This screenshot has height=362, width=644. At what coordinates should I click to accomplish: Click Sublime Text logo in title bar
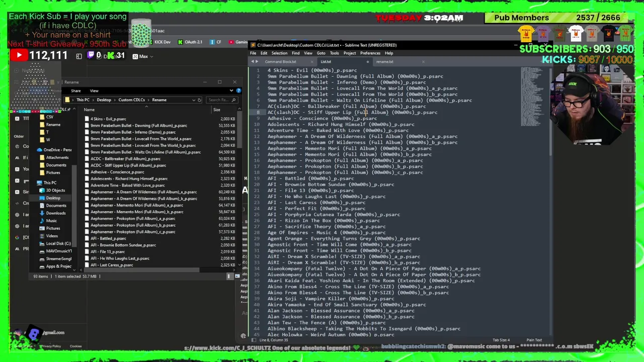tap(253, 45)
